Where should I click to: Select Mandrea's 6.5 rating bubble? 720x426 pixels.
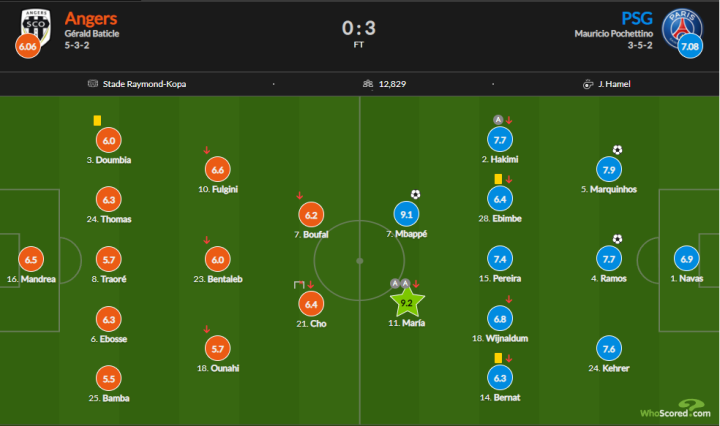(x=31, y=259)
